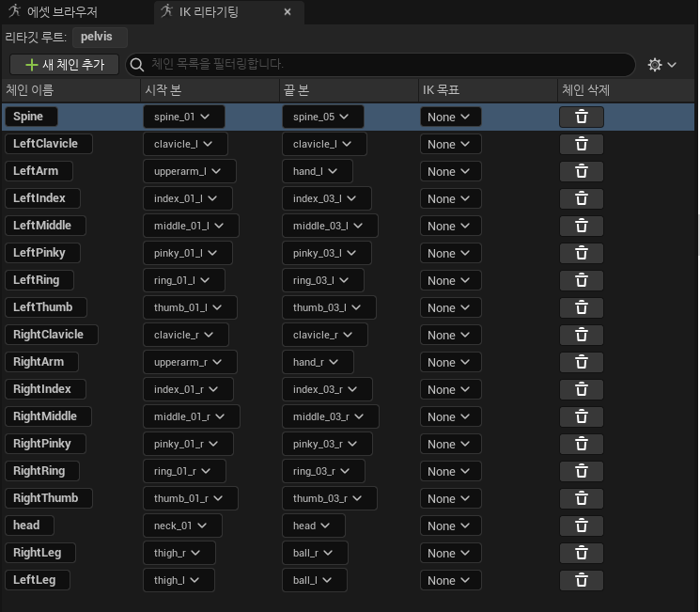Screen dimensions: 700x612
Task: Select the RightArm chain name
Action: (x=41, y=362)
